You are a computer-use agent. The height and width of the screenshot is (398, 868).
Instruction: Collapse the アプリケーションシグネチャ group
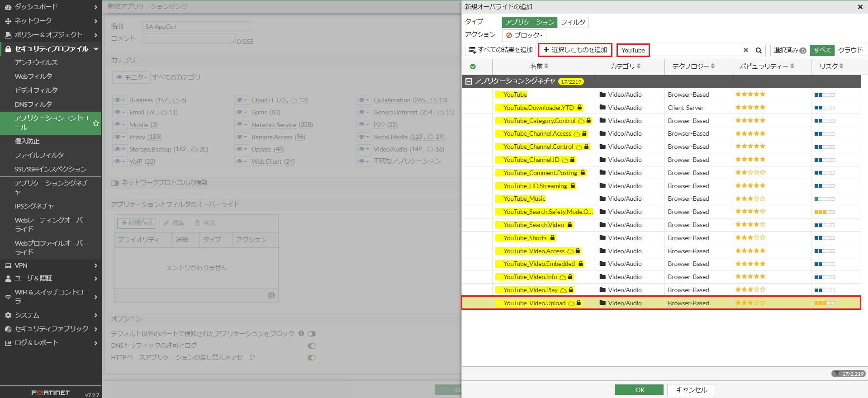pos(469,81)
